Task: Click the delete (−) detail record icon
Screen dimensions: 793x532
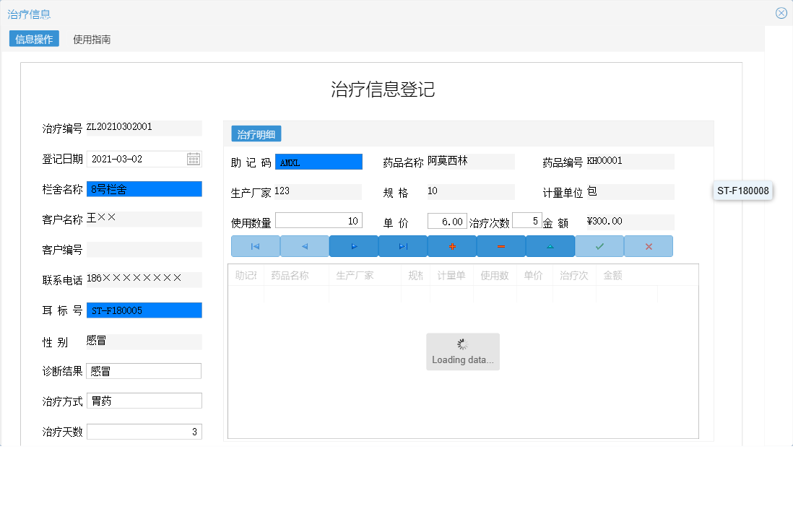Action: [x=500, y=246]
